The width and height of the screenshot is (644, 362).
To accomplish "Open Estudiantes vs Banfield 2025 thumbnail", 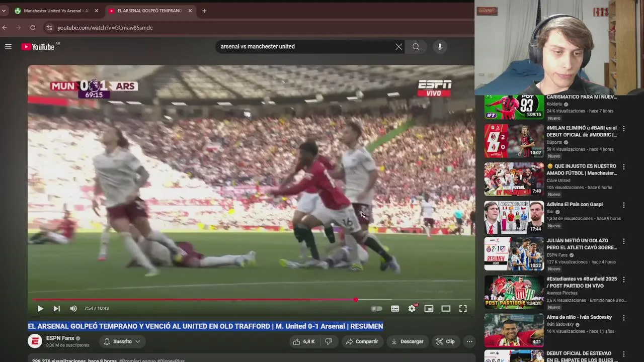I will (514, 292).
